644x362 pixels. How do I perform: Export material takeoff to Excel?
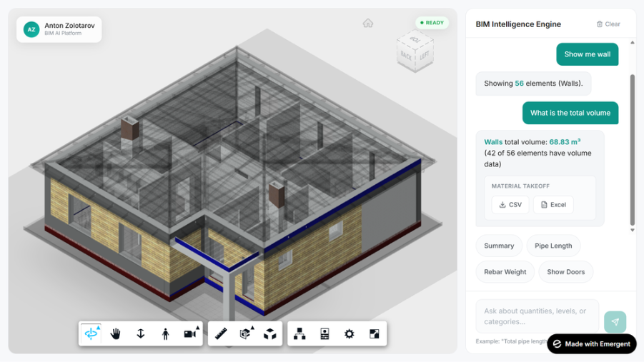(x=553, y=205)
